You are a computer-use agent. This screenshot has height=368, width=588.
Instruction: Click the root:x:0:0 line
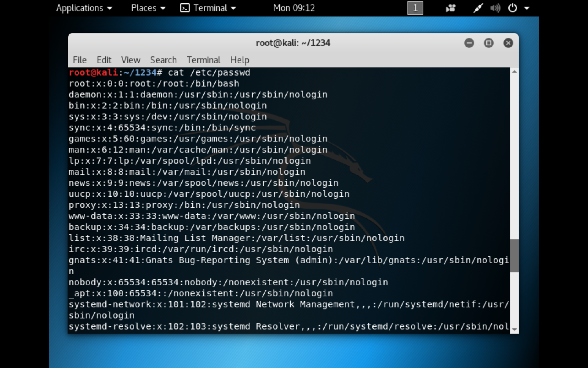[154, 84]
